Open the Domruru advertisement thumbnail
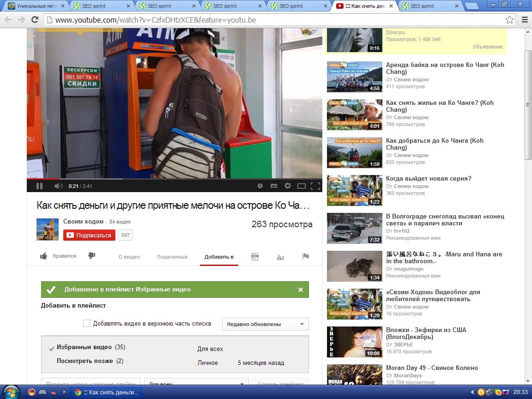The height and width of the screenshot is (399, 532). click(355, 40)
